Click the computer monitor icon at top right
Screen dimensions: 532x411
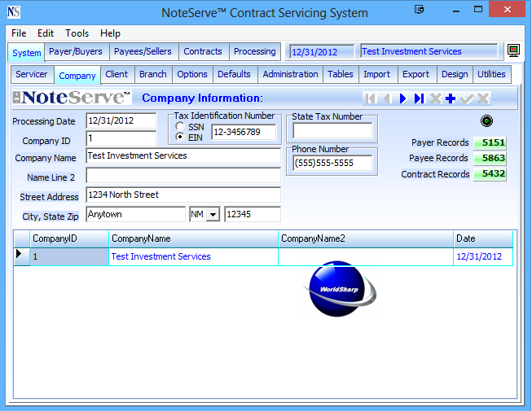(513, 51)
